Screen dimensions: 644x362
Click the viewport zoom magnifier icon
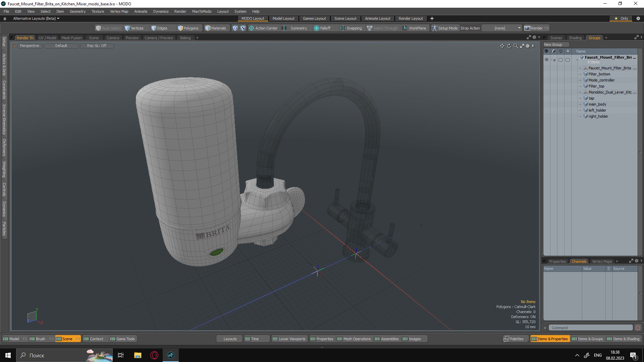[516, 46]
